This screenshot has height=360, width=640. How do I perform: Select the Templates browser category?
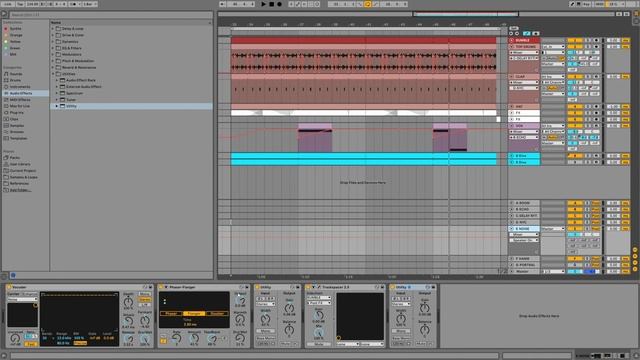pos(18,138)
